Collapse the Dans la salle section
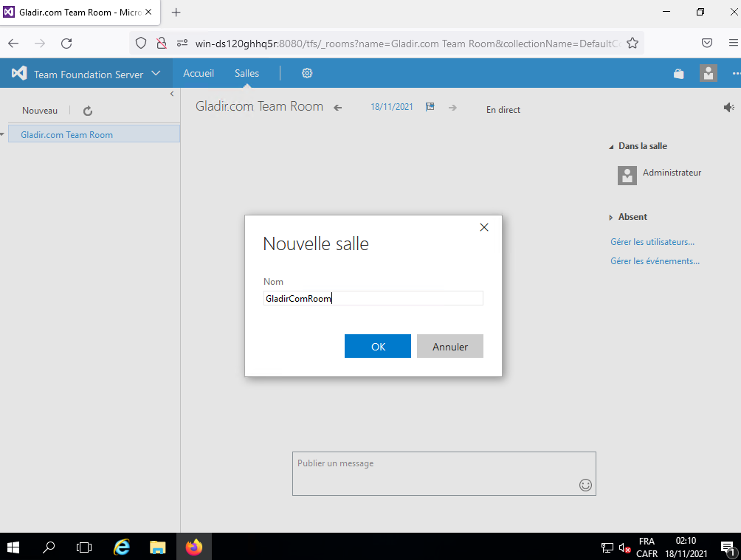Viewport: 741px width, 560px height. pos(611,147)
